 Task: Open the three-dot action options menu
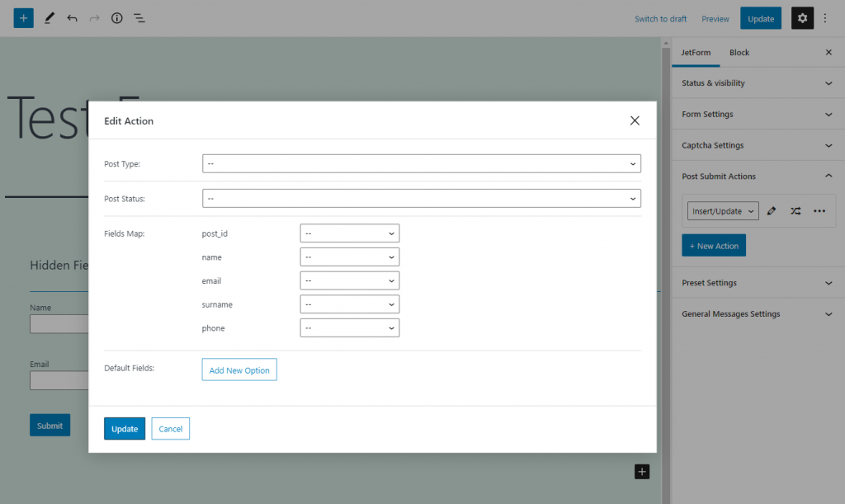(x=819, y=211)
